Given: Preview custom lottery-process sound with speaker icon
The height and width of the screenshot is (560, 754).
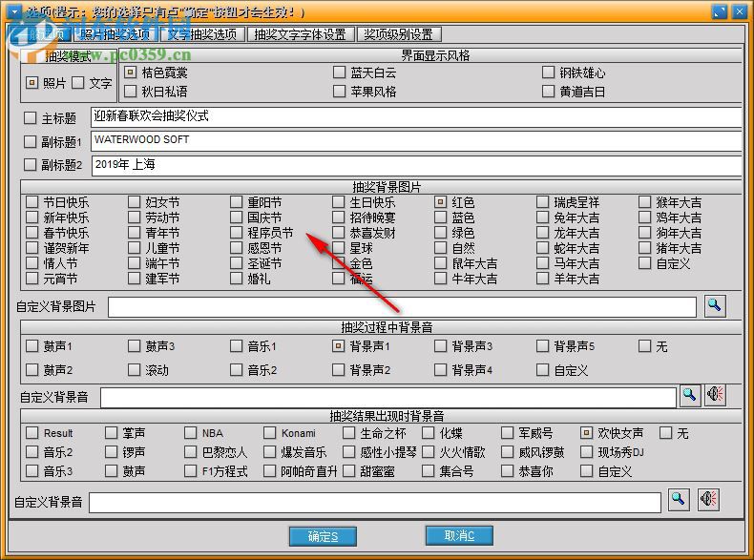Looking at the screenshot, I should click(715, 395).
